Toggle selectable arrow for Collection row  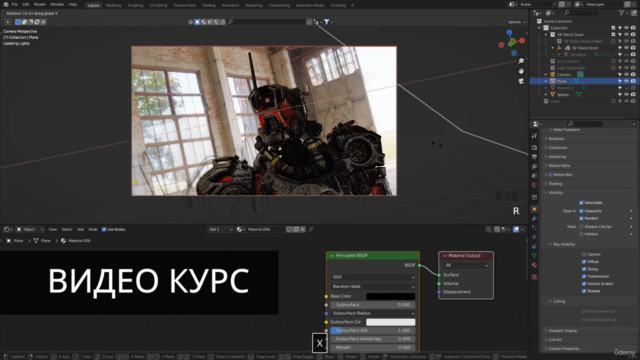620,28
